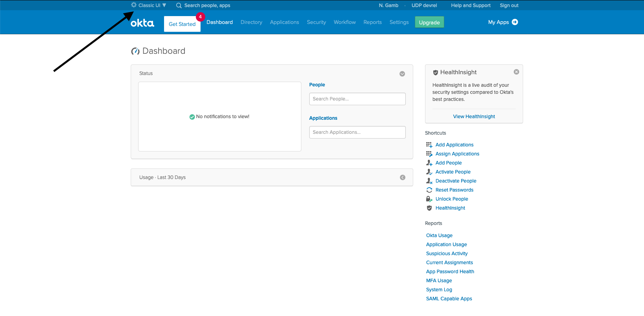Open the Directory menu
Image resolution: width=644 pixels, height=316 pixels.
click(x=251, y=22)
